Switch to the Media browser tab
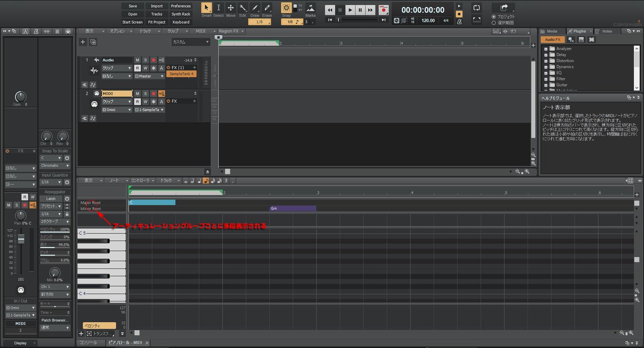This screenshot has height=348, width=644. tap(552, 31)
